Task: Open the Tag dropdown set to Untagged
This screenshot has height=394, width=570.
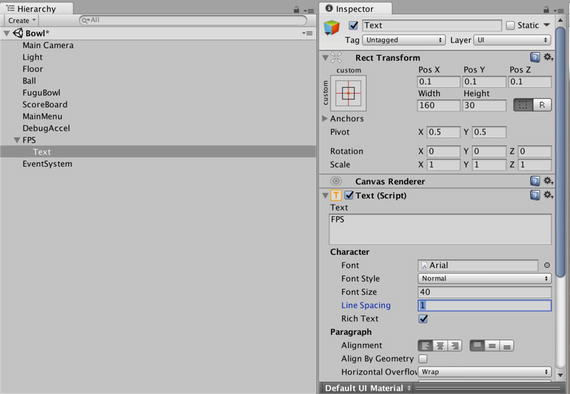Action: pos(404,40)
